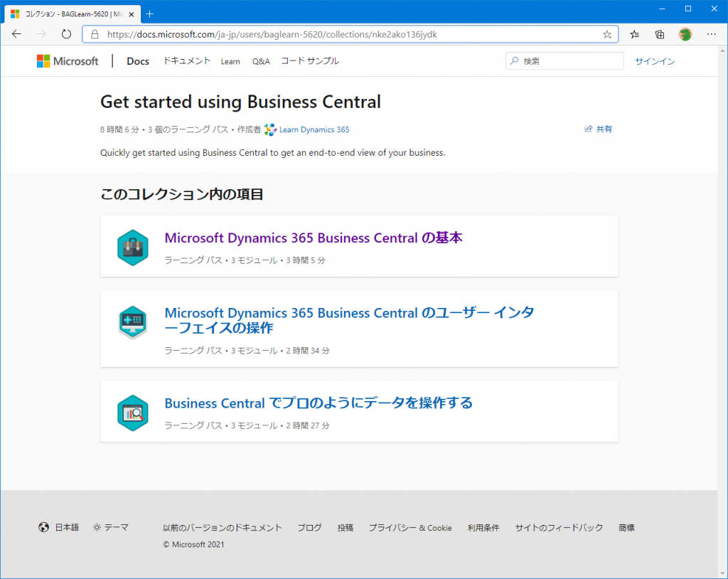Open 以前のバージョンのドキュメント footer link
Image resolution: width=728 pixels, height=579 pixels.
point(223,528)
